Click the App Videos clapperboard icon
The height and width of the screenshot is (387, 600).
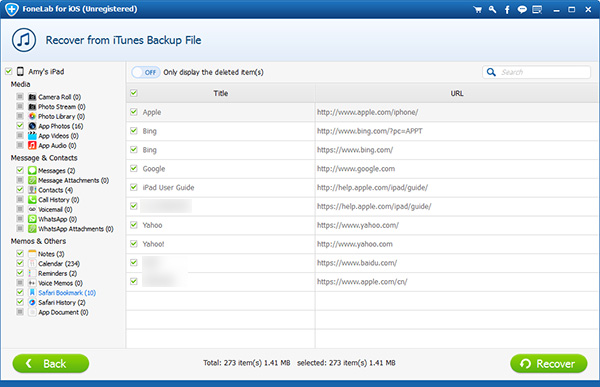(x=32, y=136)
